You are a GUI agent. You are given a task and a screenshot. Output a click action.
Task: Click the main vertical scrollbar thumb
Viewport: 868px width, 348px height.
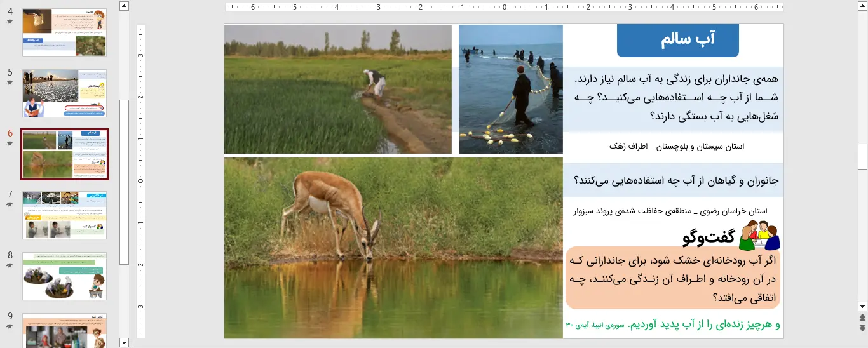[x=862, y=156]
